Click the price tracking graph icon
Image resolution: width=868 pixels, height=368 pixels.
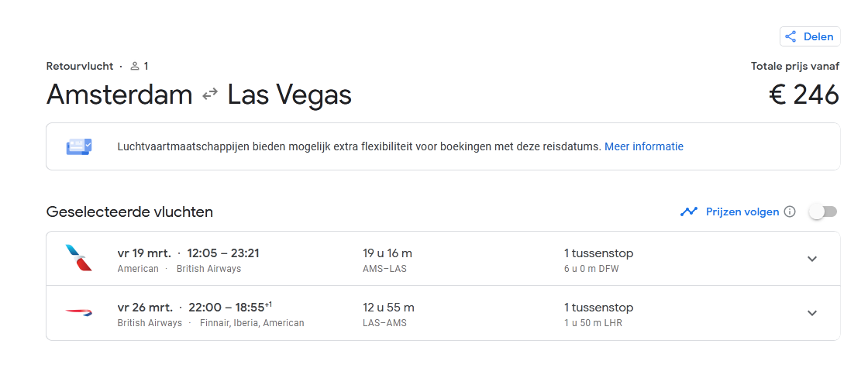coord(689,212)
